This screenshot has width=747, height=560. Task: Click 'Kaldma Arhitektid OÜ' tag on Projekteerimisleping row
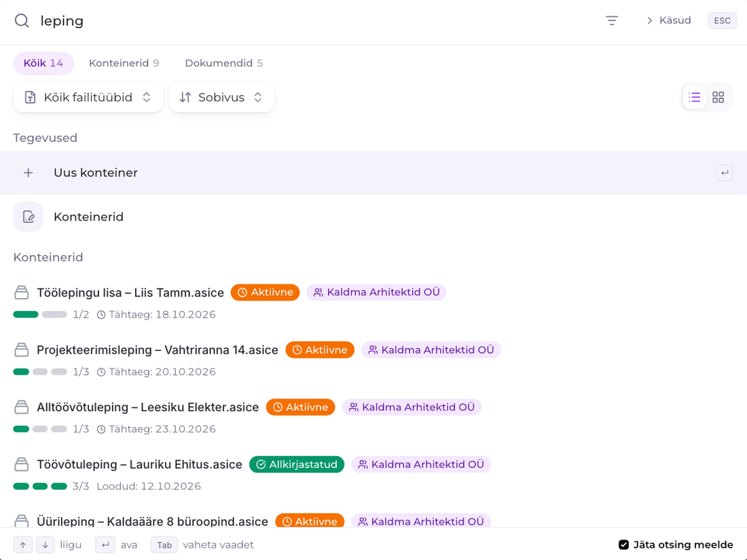click(431, 350)
